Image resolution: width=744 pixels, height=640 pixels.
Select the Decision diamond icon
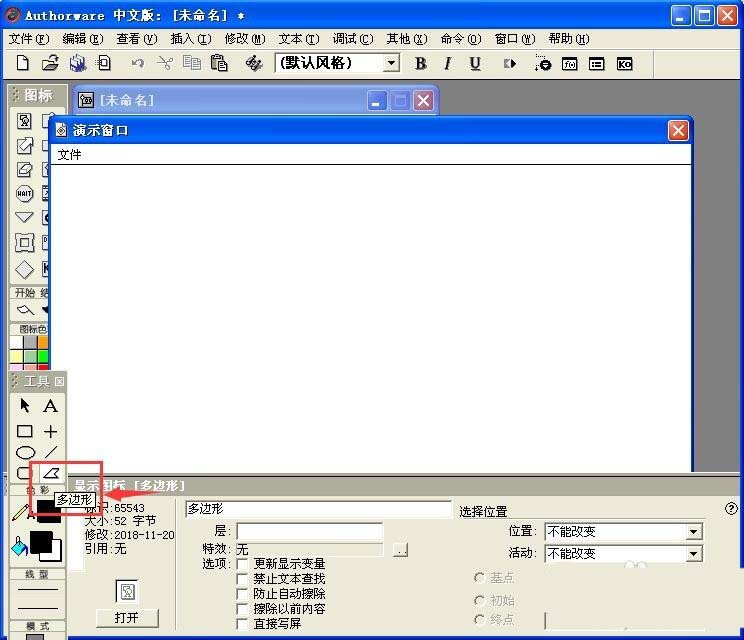click(x=24, y=269)
